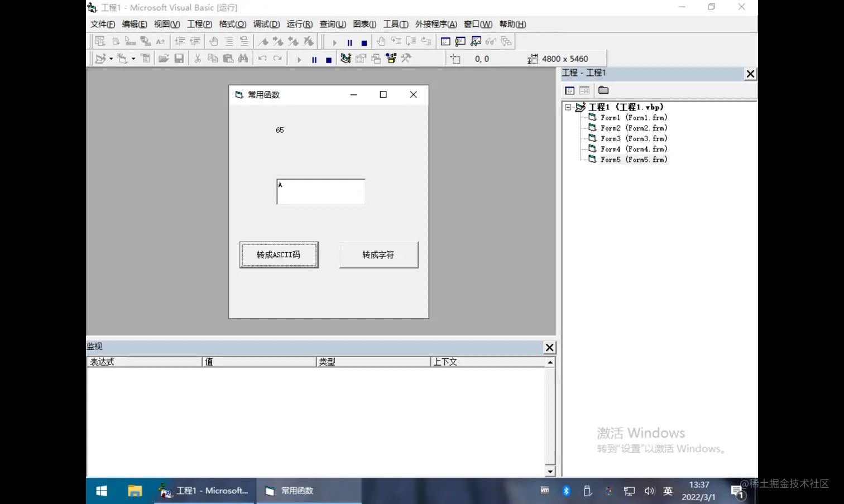Open the 工程(P) menu
This screenshot has width=844, height=504.
(x=199, y=24)
